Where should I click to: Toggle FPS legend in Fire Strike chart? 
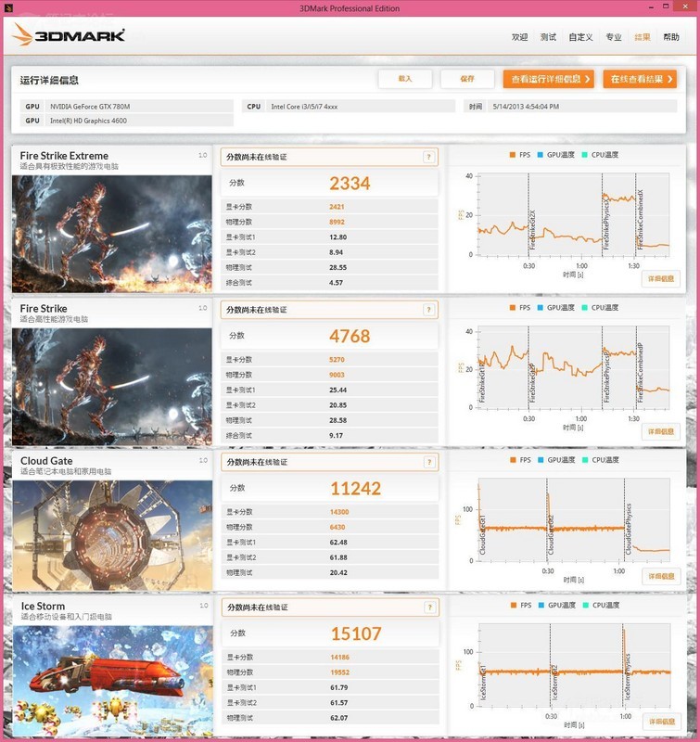pyautogui.click(x=520, y=308)
